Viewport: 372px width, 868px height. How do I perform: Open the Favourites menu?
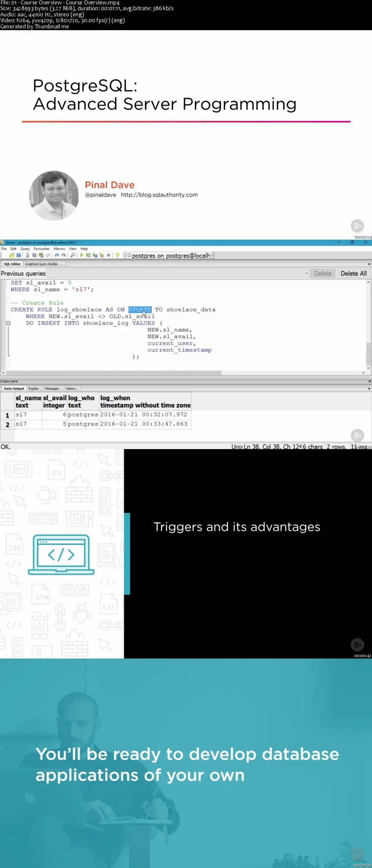[42, 249]
